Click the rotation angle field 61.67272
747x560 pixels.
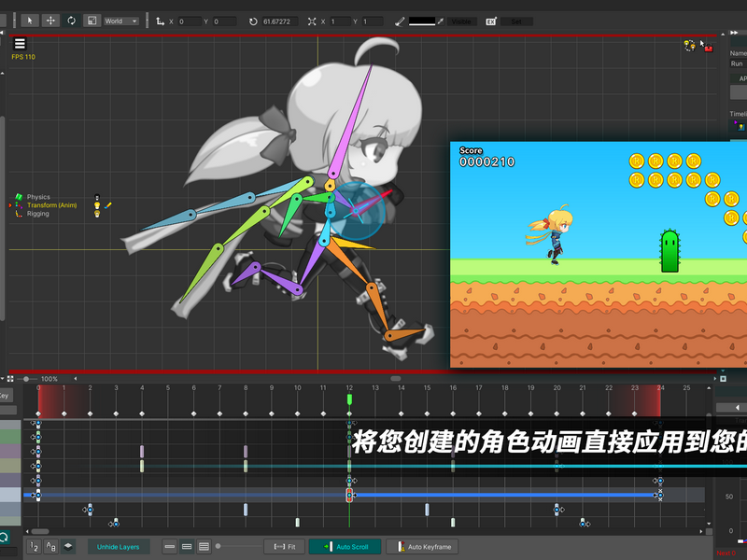(x=279, y=21)
